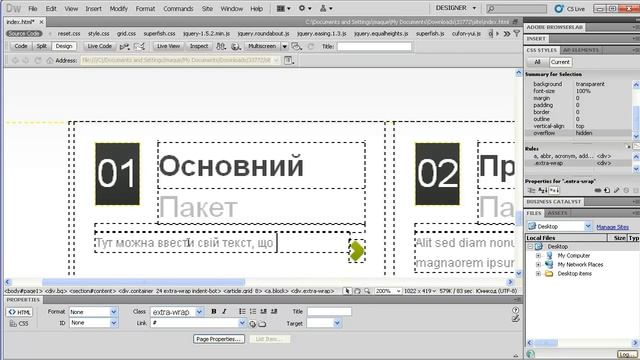Click the Quick Tag Editor icon in Properties
640x360 pixels.
[x=516, y=319]
